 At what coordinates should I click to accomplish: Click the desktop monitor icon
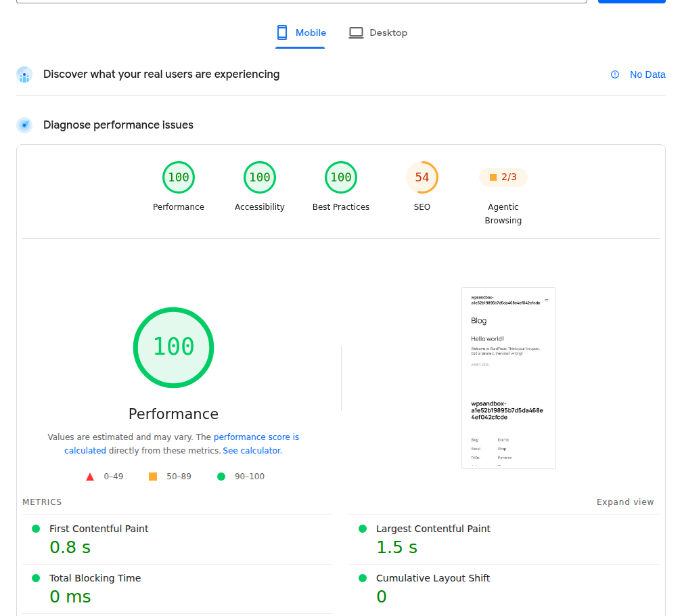tap(356, 32)
